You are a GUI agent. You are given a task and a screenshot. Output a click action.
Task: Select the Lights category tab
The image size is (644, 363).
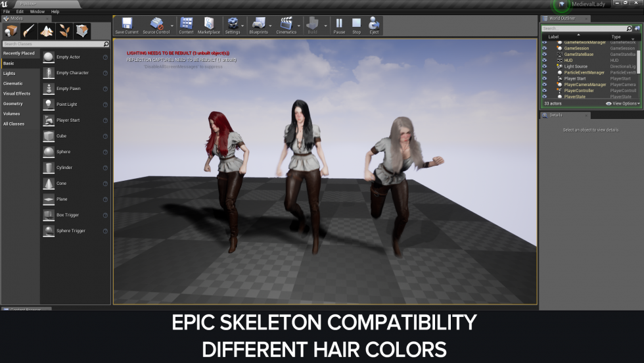click(9, 73)
